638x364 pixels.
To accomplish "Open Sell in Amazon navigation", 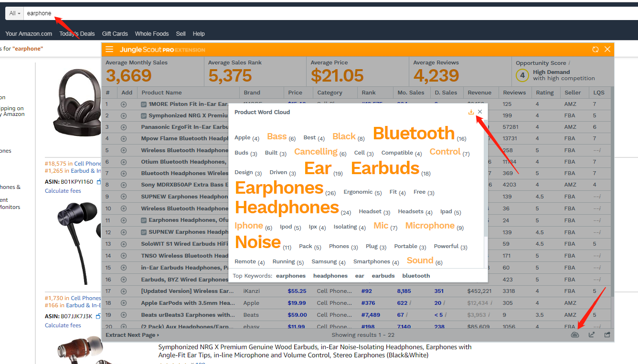I will tap(181, 34).
